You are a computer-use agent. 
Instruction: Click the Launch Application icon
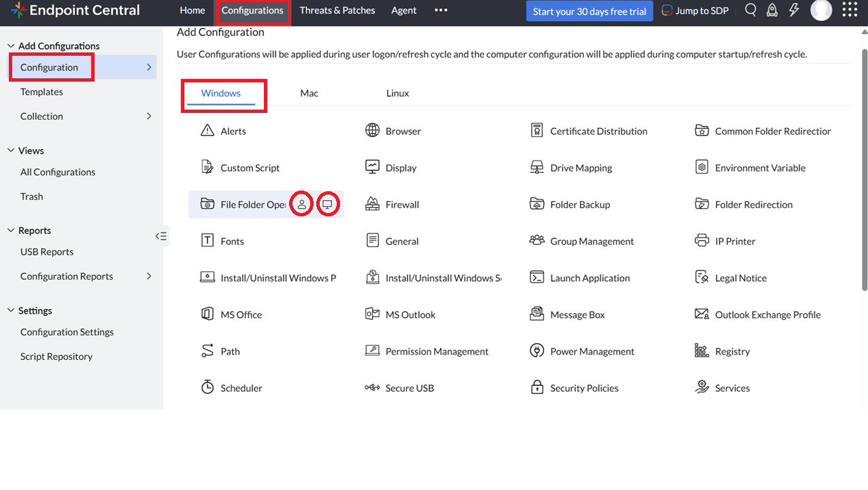(x=537, y=277)
